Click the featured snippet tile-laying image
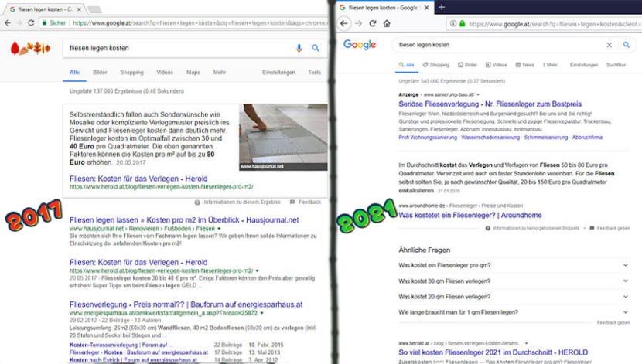The width and height of the screenshot is (642, 364). click(x=283, y=137)
